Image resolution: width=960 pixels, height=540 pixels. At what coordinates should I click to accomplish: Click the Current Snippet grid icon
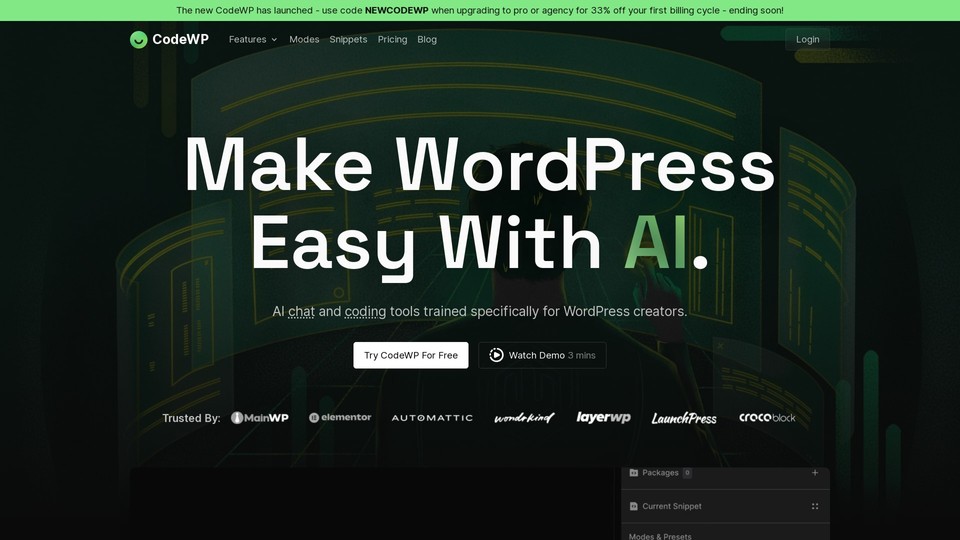point(815,506)
